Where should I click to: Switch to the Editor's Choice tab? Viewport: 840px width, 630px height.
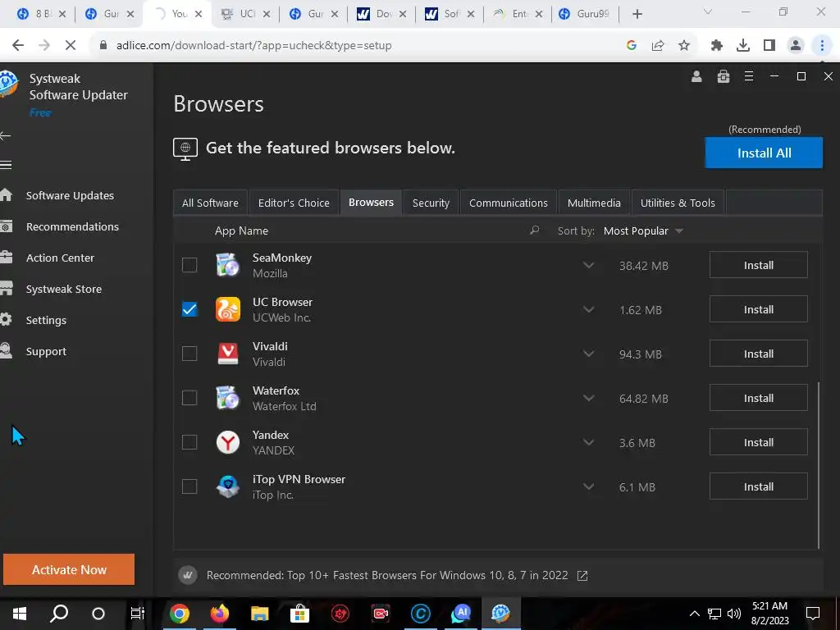(294, 203)
